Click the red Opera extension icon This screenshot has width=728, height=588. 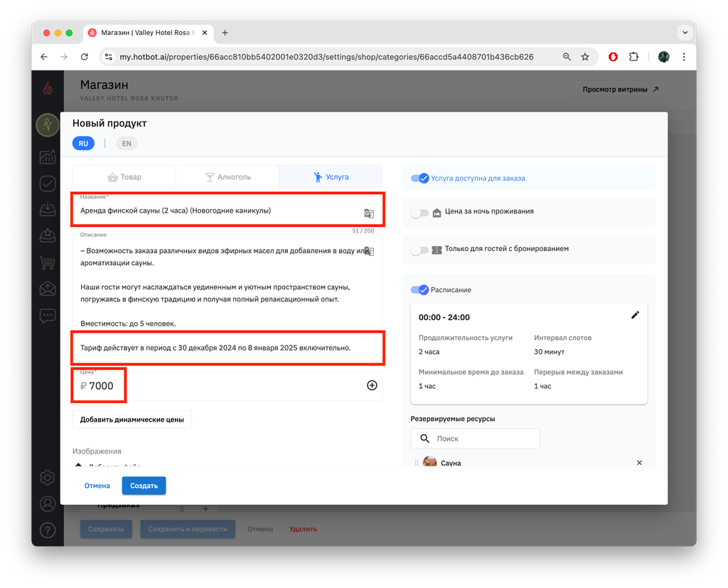coord(613,57)
